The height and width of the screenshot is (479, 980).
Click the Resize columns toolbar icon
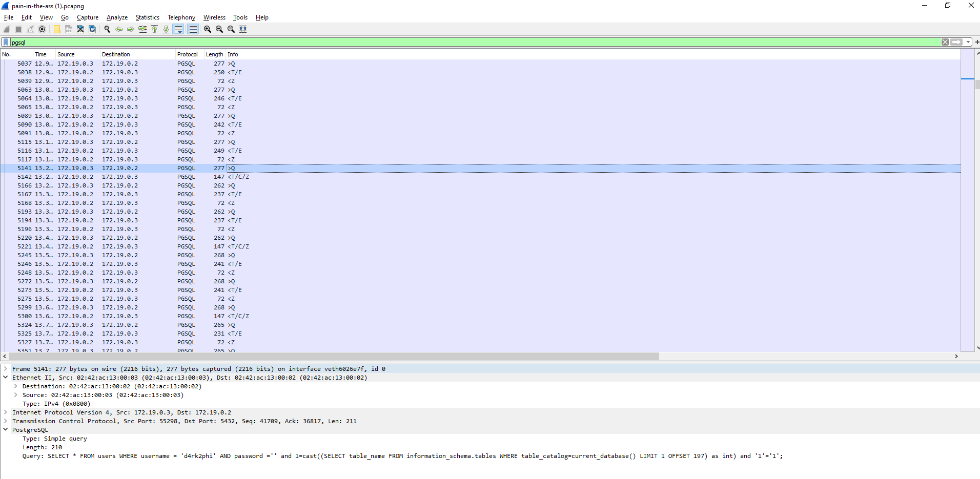point(243,29)
